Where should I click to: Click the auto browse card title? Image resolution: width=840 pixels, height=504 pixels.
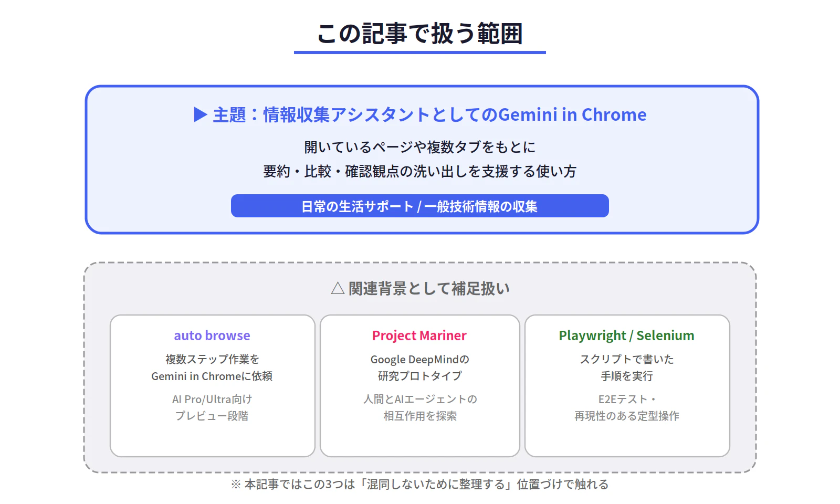(212, 335)
